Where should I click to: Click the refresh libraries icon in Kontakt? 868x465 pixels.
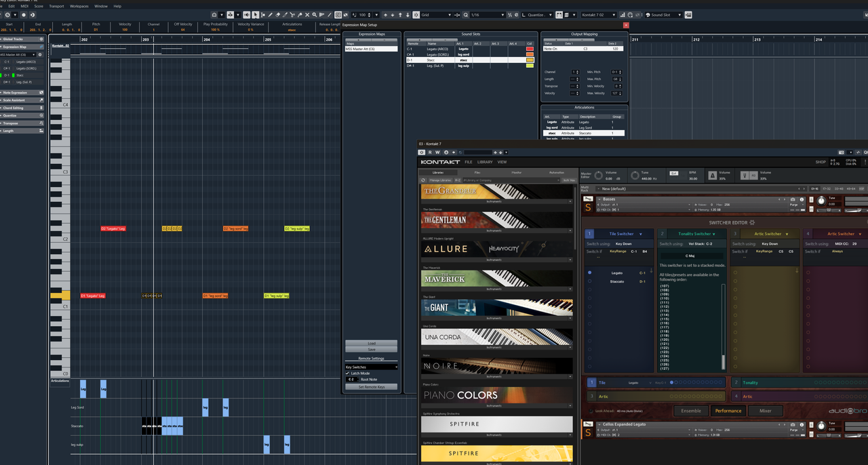[x=423, y=180]
